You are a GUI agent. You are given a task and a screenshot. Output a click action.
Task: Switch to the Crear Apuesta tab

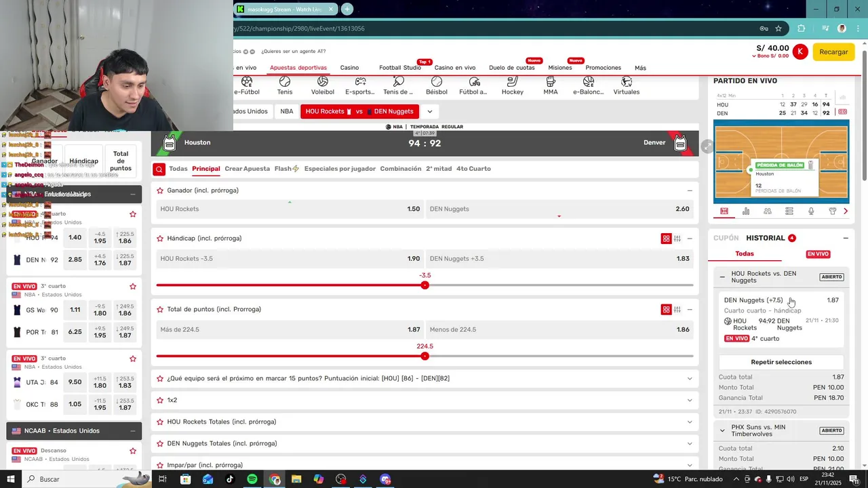(248, 169)
